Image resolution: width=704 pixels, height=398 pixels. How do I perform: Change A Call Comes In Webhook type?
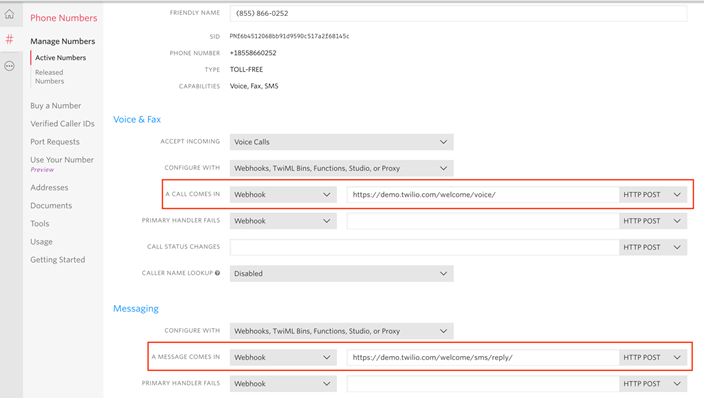(x=283, y=195)
